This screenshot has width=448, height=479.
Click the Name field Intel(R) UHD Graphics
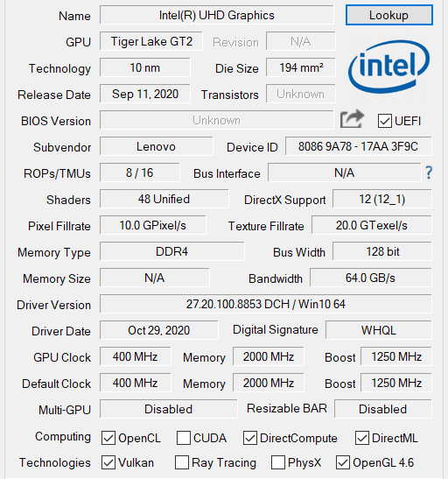(217, 15)
